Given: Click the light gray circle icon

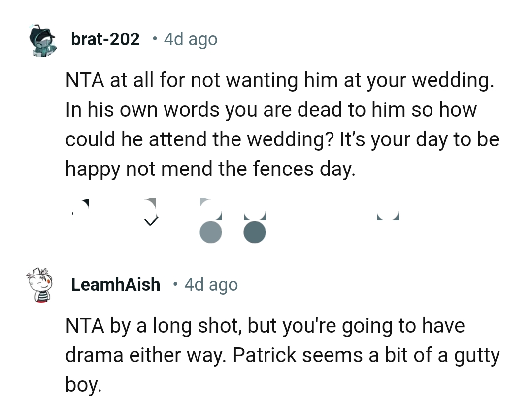Looking at the screenshot, I should pyautogui.click(x=210, y=233).
